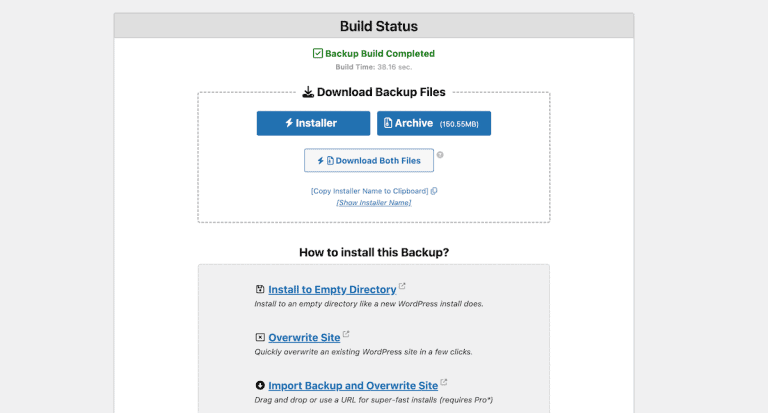The height and width of the screenshot is (413, 768).
Task: Open the help question mark tooltip icon
Action: click(440, 155)
